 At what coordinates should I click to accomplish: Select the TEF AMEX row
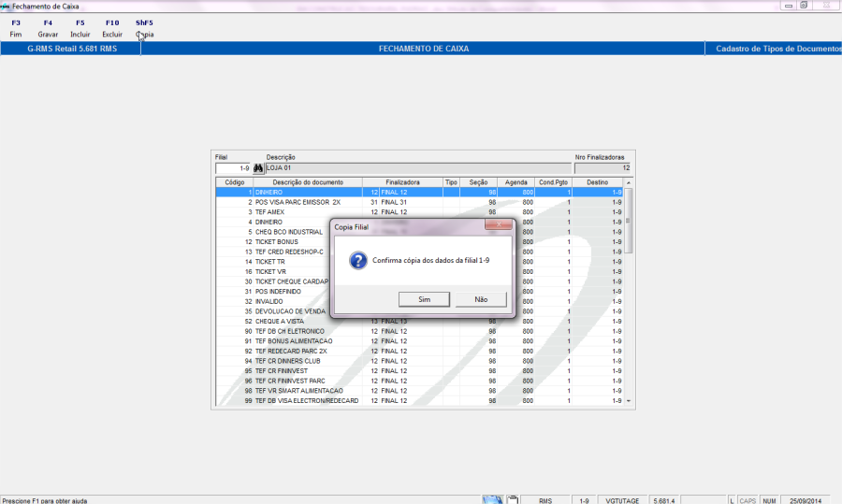[x=419, y=212]
